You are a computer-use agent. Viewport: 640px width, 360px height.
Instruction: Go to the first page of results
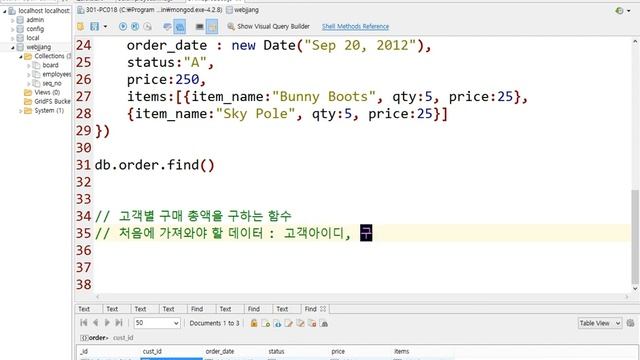(84, 323)
